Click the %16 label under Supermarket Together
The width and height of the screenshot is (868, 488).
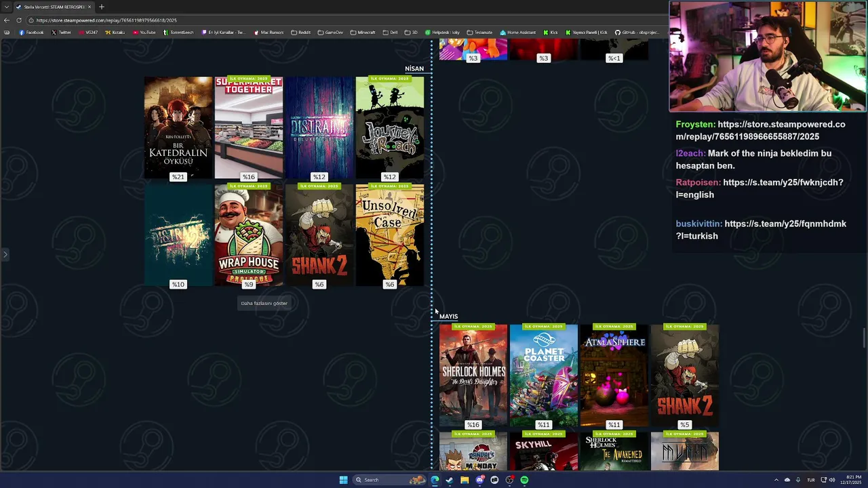(x=248, y=177)
